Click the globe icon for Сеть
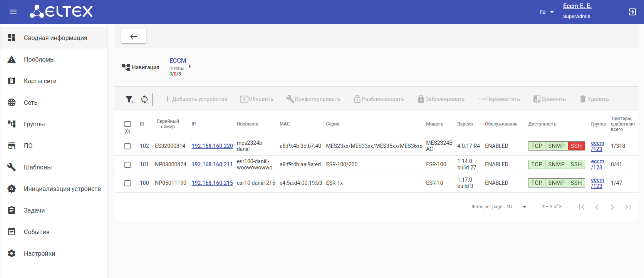 click(x=12, y=102)
